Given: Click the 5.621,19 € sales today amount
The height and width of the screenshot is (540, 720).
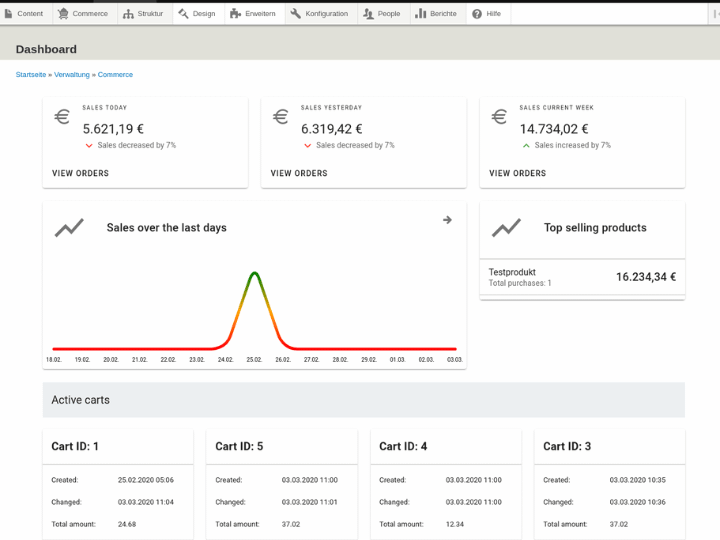Looking at the screenshot, I should point(113,129).
